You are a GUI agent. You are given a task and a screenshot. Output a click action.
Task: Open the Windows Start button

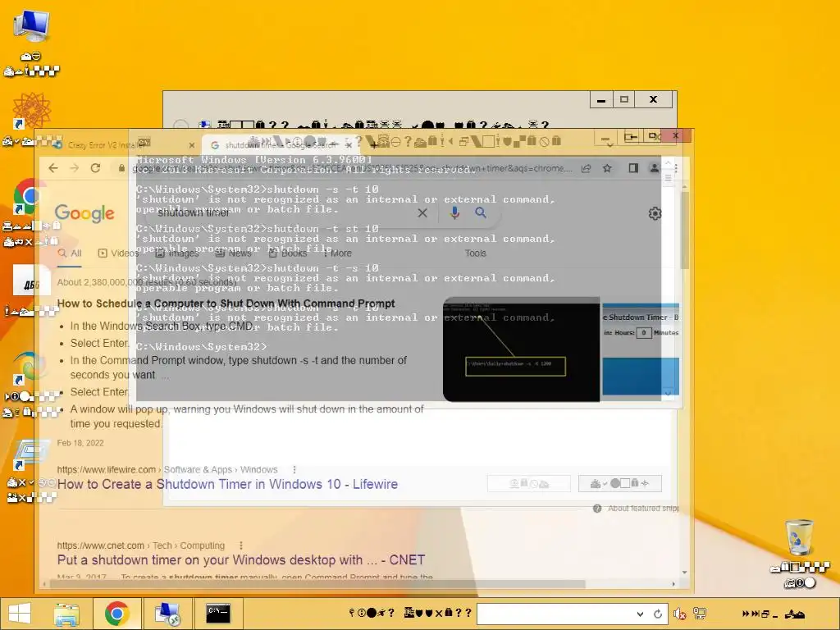[20, 614]
